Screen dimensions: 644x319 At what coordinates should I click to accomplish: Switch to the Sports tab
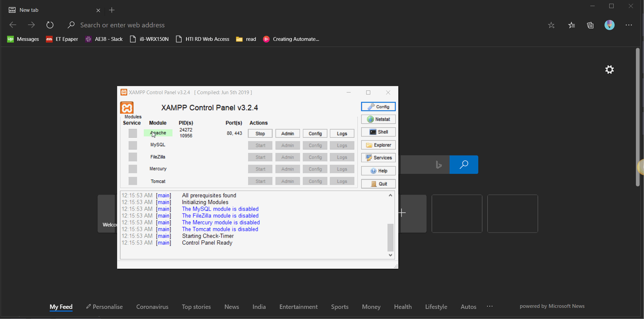340,307
